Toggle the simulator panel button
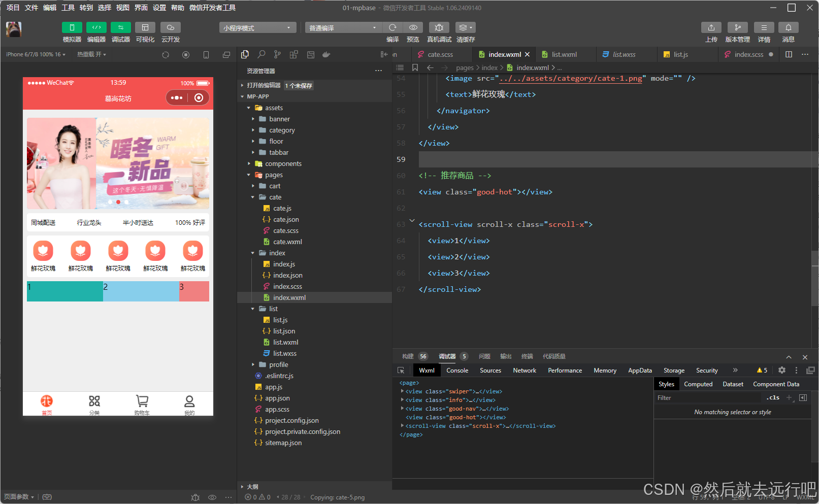The width and height of the screenshot is (819, 504). pyautogui.click(x=72, y=27)
